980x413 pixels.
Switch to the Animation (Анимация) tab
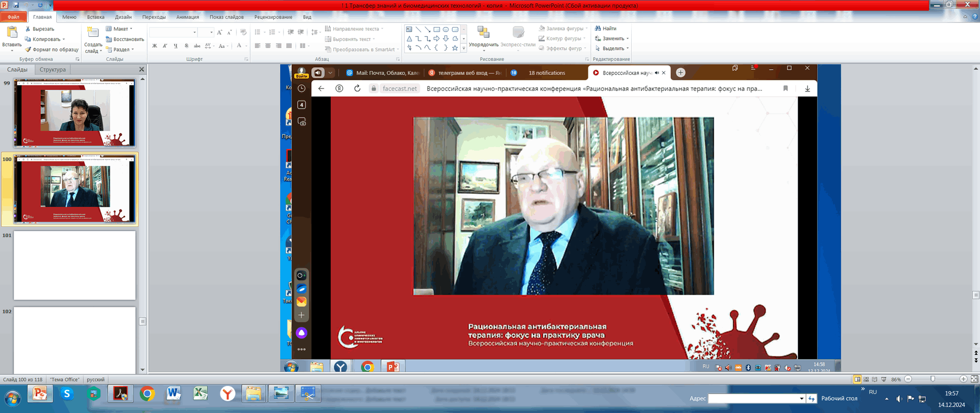pyautogui.click(x=188, y=17)
